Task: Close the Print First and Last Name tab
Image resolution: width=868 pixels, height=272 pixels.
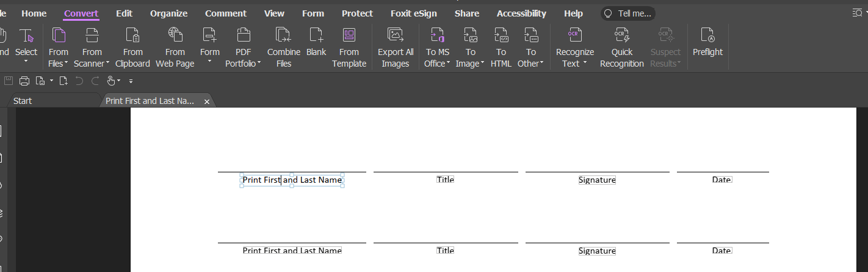Action: pos(207,101)
